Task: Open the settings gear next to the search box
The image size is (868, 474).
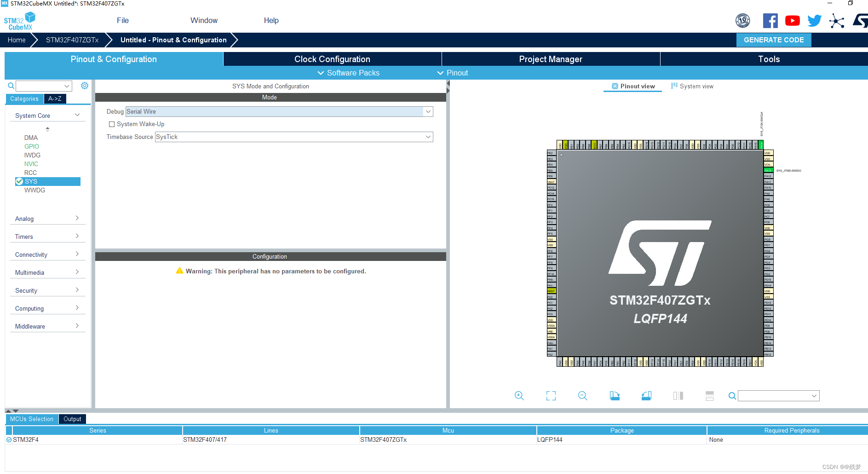Action: click(85, 86)
